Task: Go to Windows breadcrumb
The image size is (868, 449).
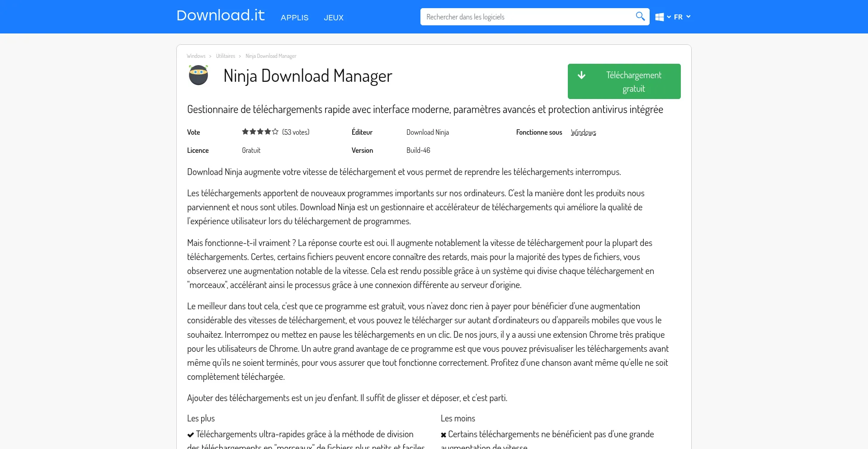Action: [196, 56]
